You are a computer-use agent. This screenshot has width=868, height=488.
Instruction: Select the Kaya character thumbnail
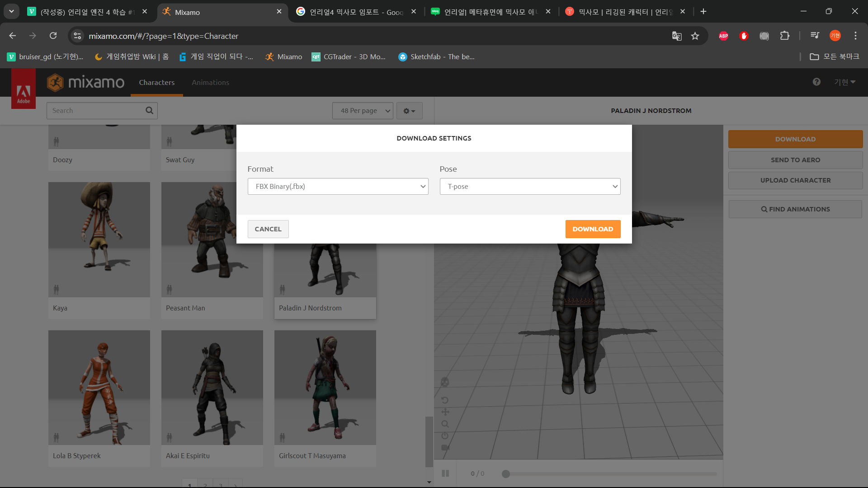point(99,239)
